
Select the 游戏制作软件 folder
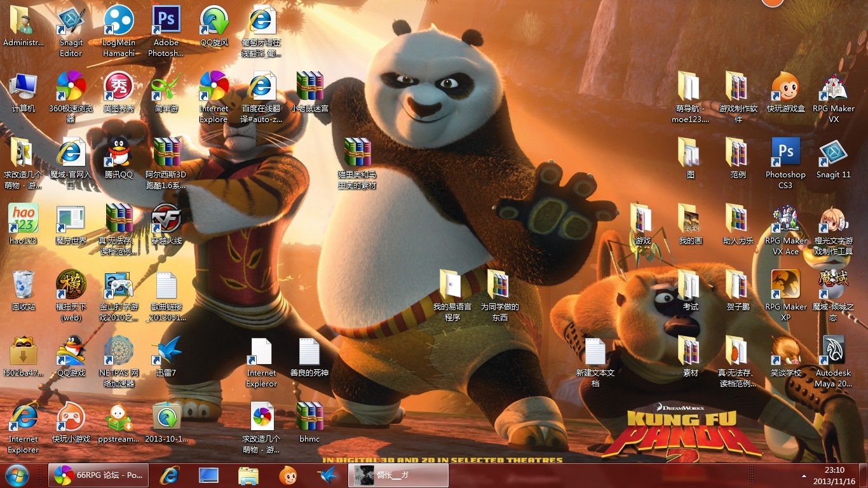coord(738,98)
